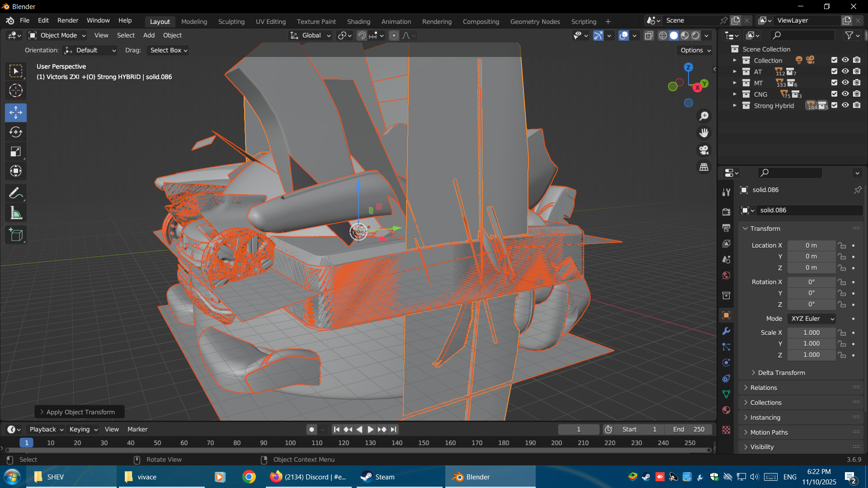Screen dimensions: 868x488
Task: Uncheck the Strong Hybrid collection checkbox
Action: coord(835,105)
